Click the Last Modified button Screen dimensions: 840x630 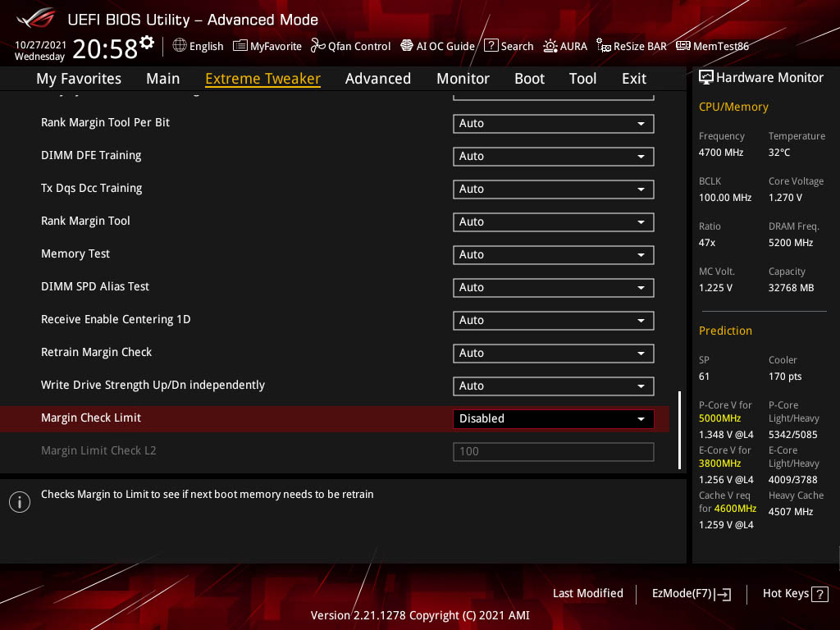[x=588, y=594]
